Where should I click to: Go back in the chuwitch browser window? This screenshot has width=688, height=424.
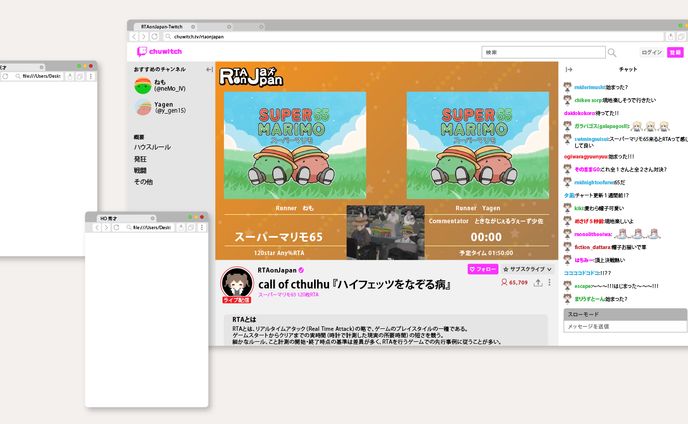(134, 37)
